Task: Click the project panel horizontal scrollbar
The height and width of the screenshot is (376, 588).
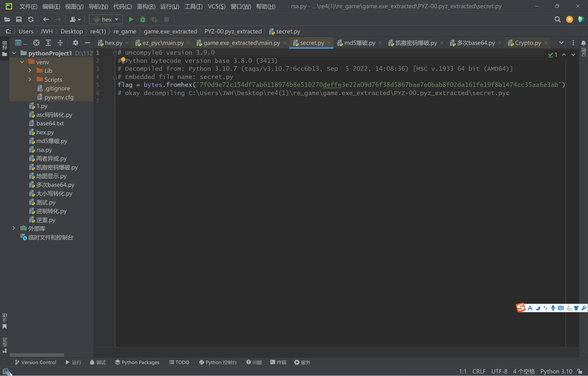Action: click(37, 355)
